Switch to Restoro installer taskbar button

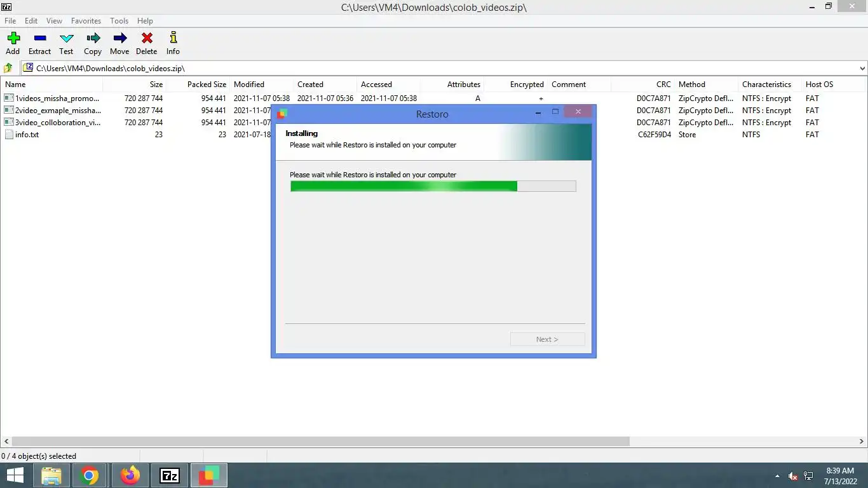[208, 475]
